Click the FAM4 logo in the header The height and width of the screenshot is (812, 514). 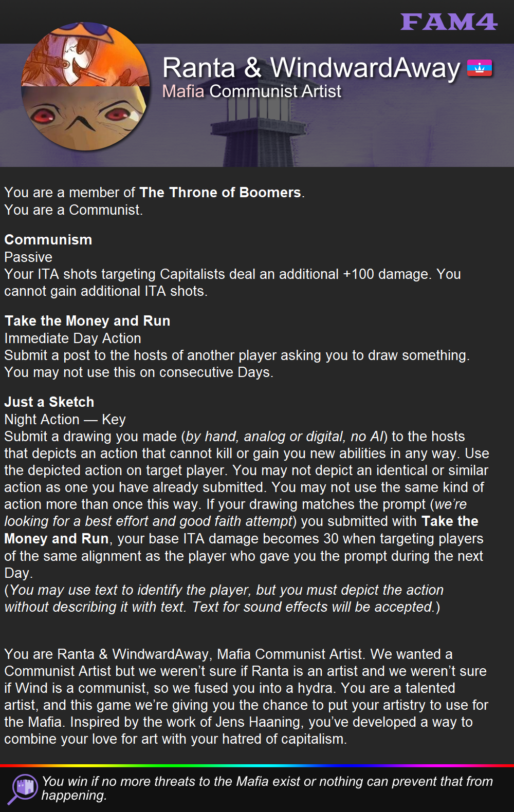(x=449, y=22)
